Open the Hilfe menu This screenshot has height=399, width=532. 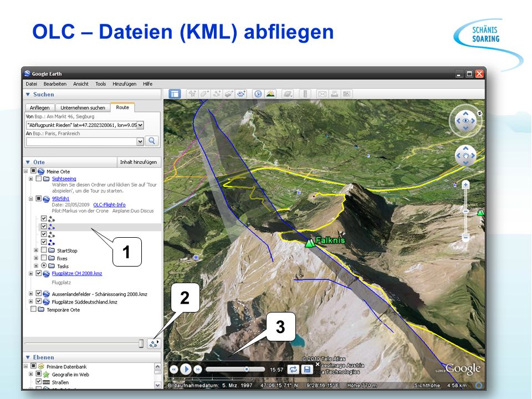(147, 84)
